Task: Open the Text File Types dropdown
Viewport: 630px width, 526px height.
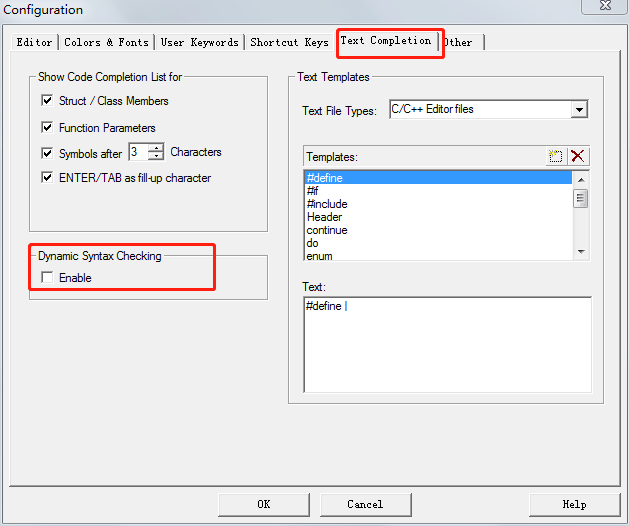Action: point(579,109)
